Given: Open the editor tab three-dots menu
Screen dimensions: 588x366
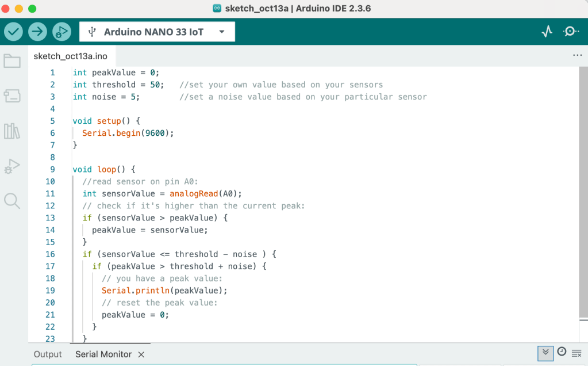Looking at the screenshot, I should [x=577, y=56].
